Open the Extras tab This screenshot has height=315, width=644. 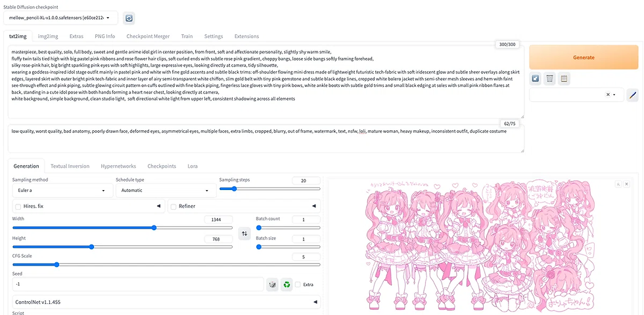(76, 36)
